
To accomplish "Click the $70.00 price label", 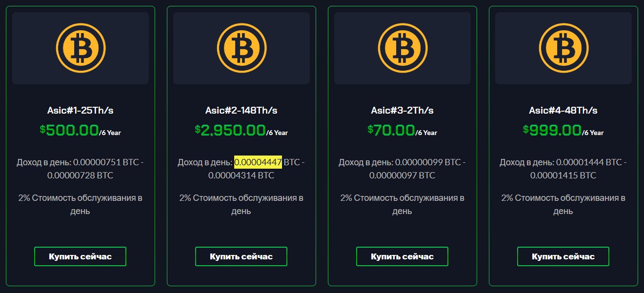I will (x=391, y=130).
